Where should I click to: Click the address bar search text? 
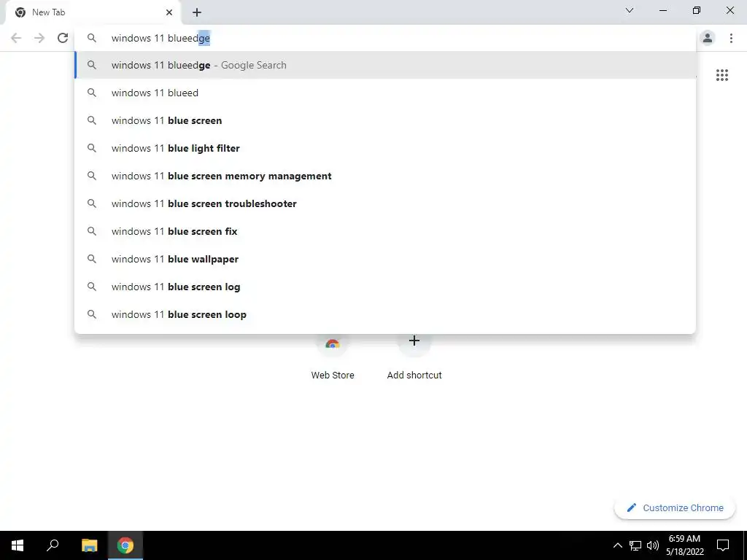coord(160,38)
